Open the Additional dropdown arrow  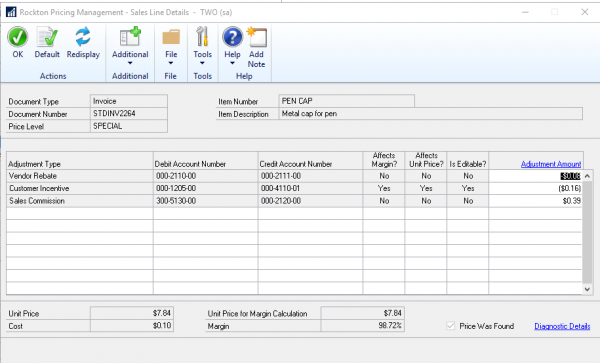[130, 63]
